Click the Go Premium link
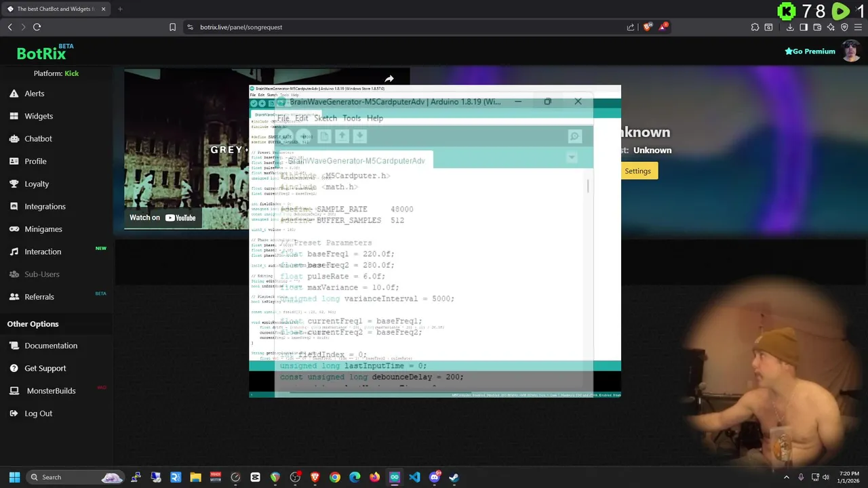This screenshot has height=488, width=868. point(810,52)
